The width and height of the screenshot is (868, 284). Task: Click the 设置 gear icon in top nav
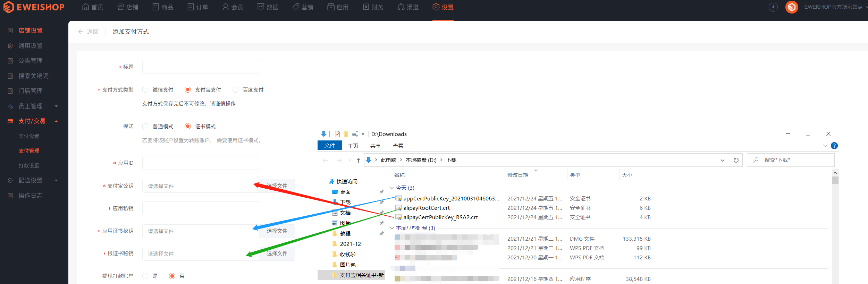[436, 7]
